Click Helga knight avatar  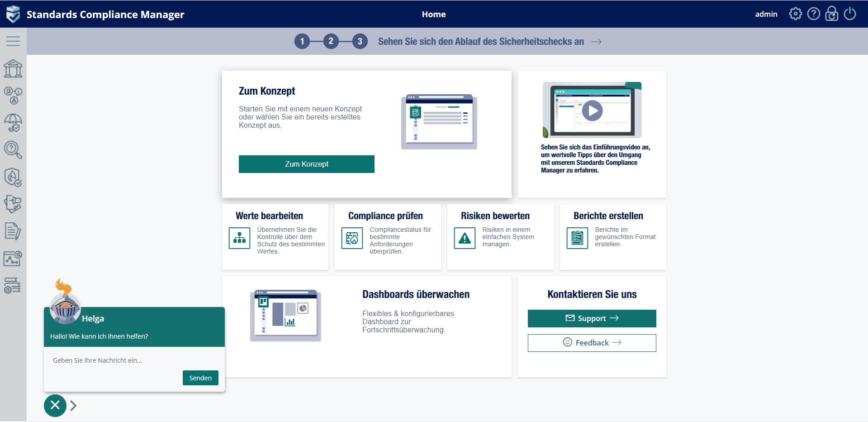[x=65, y=302]
